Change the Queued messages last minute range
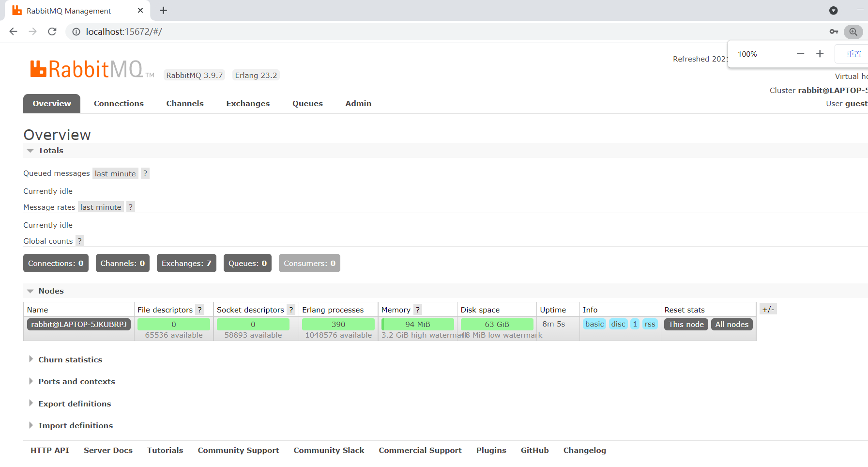 pyautogui.click(x=115, y=173)
